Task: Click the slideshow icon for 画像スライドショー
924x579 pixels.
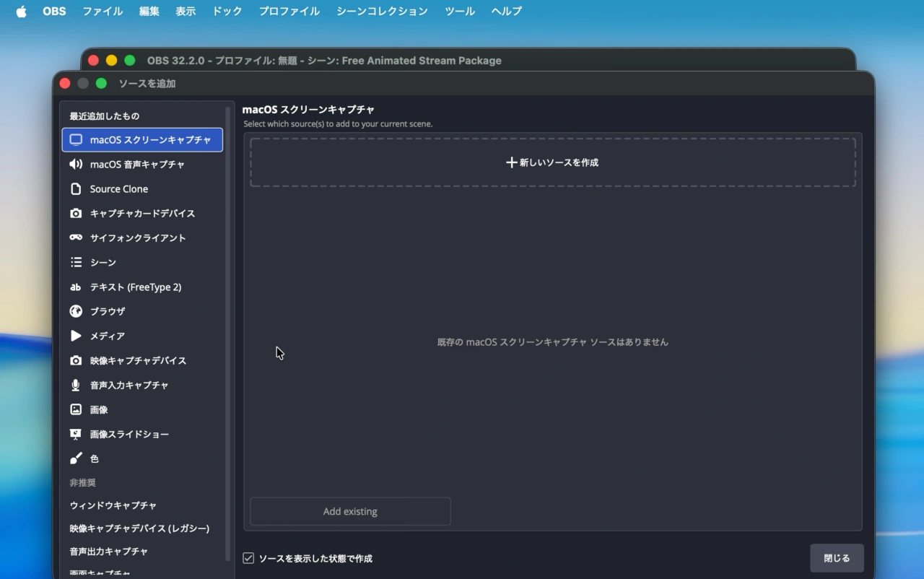Action: click(76, 435)
